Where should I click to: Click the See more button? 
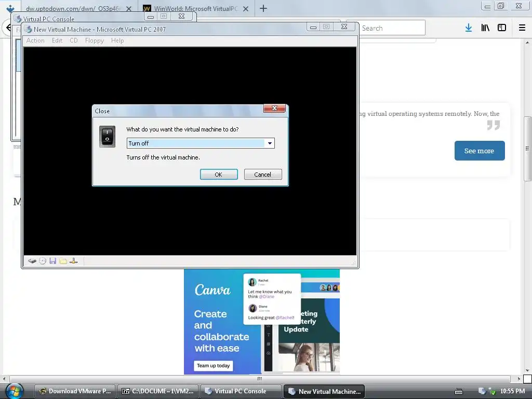tap(480, 151)
